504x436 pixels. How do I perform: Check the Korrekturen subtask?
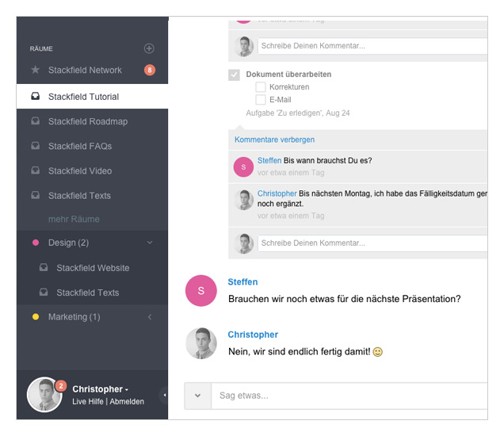tap(261, 87)
